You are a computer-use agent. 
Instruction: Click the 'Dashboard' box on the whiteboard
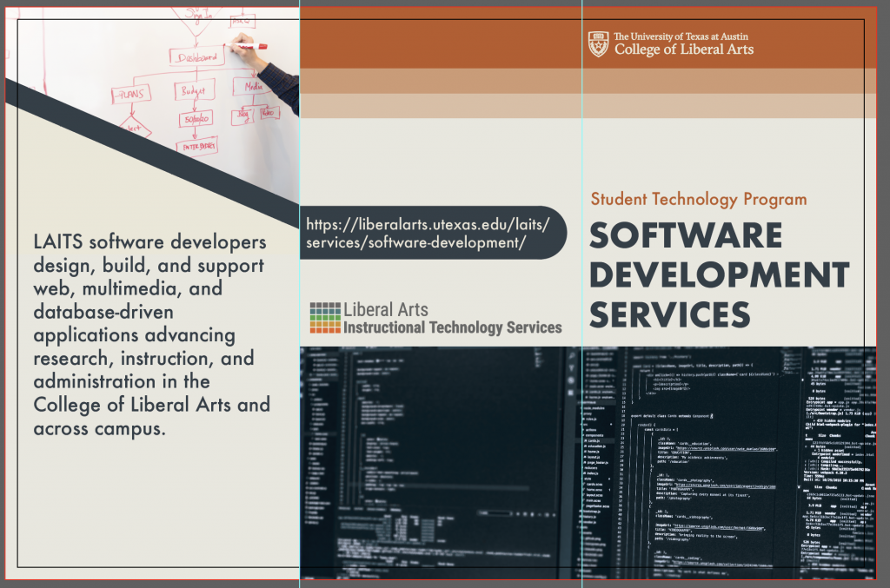tap(197, 56)
